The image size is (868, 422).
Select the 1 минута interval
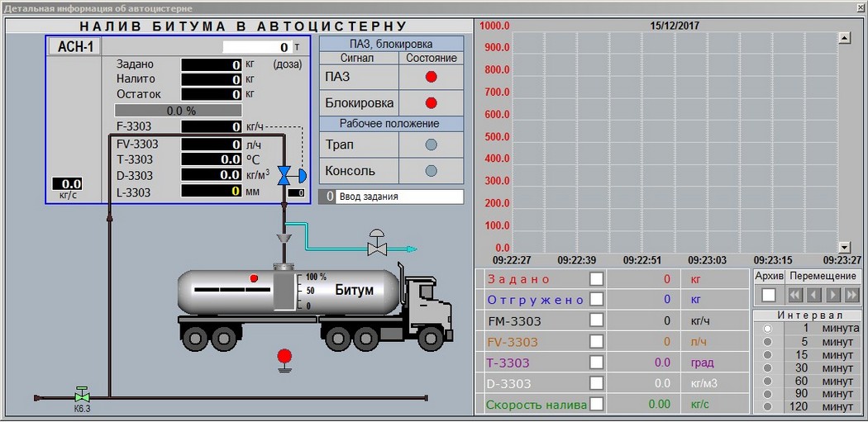[x=767, y=329]
